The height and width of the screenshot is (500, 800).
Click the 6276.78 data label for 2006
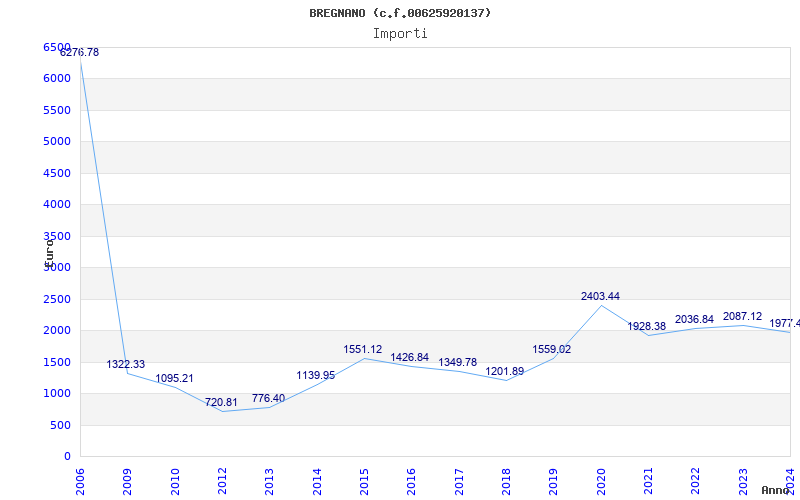point(79,52)
